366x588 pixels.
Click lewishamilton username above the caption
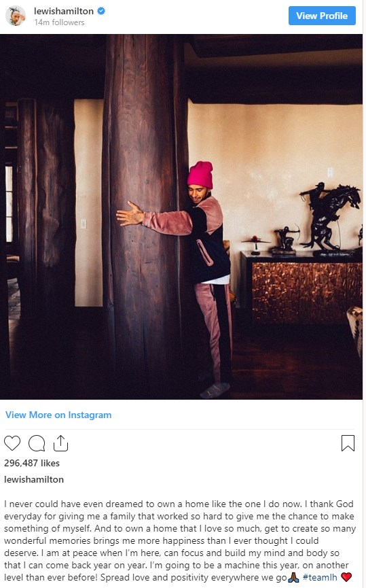point(34,479)
